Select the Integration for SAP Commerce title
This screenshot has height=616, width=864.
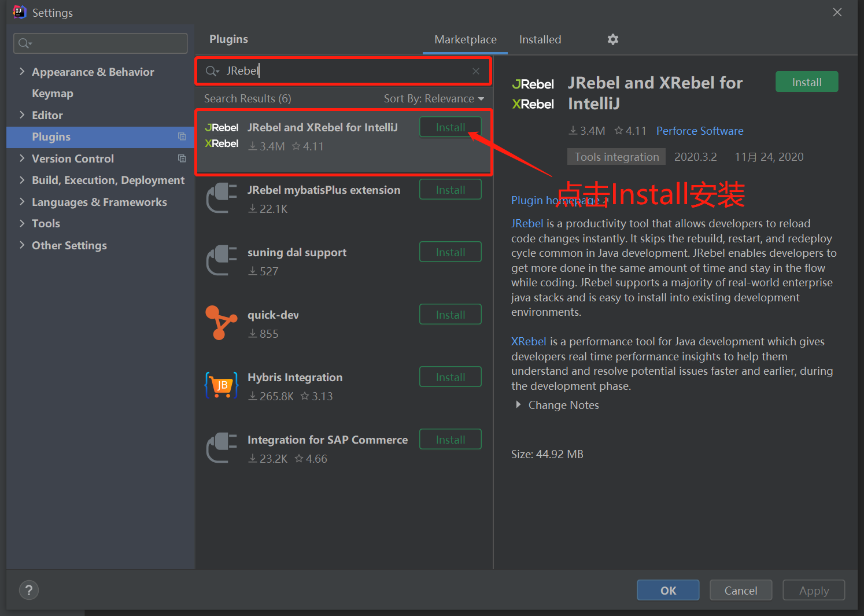pyautogui.click(x=327, y=440)
